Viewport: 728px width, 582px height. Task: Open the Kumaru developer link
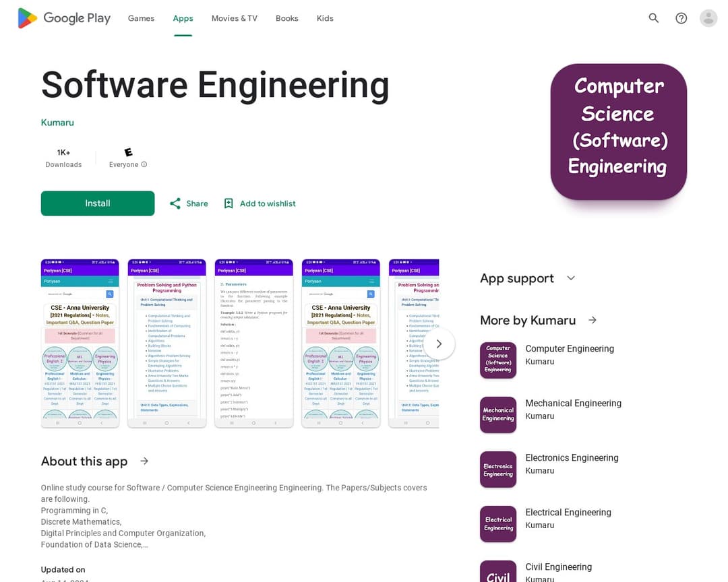click(x=57, y=123)
